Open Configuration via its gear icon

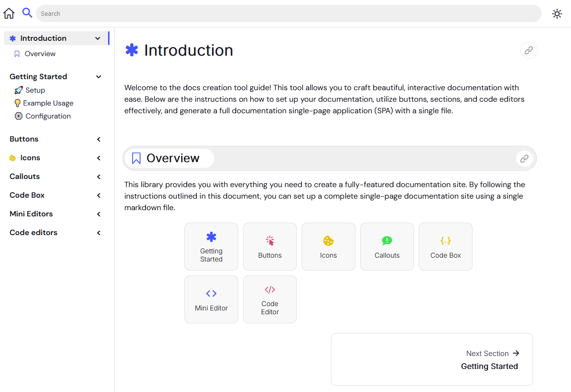click(x=18, y=116)
